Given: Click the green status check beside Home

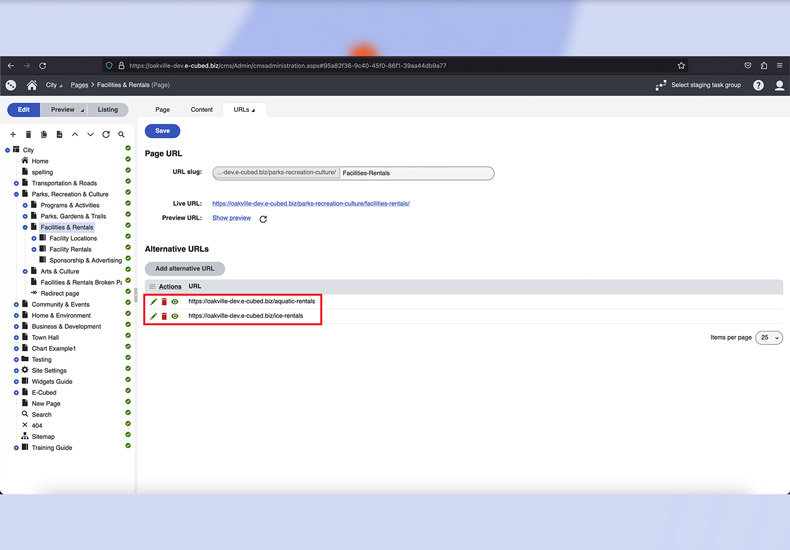Looking at the screenshot, I should [128, 161].
